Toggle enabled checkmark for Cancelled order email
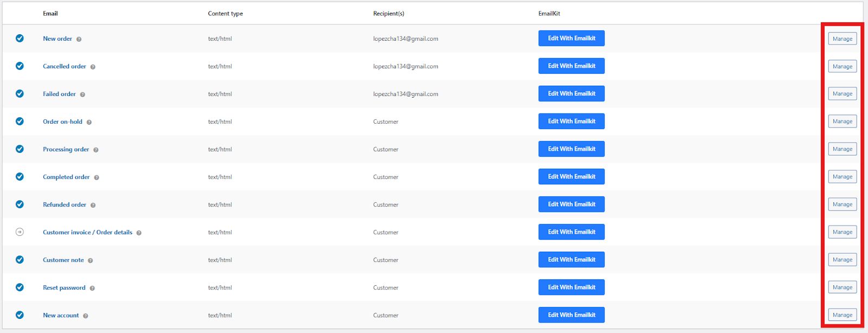 pyautogui.click(x=20, y=66)
